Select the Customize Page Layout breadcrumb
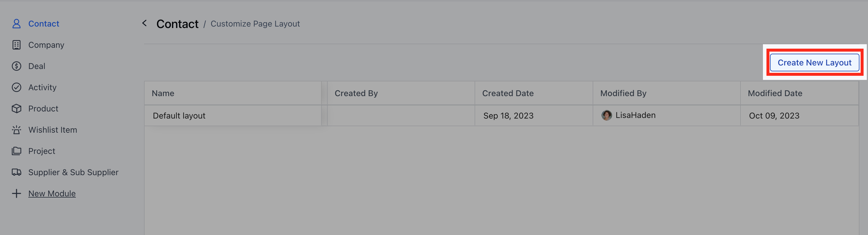This screenshot has width=868, height=235. point(255,24)
